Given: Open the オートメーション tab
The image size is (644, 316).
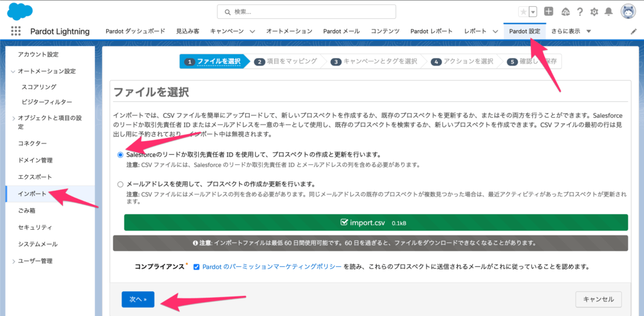Looking at the screenshot, I should [289, 31].
